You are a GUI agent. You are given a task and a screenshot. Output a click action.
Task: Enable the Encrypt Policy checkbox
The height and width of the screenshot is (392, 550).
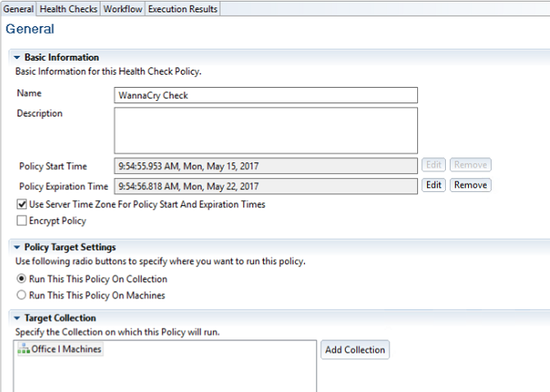tap(22, 221)
